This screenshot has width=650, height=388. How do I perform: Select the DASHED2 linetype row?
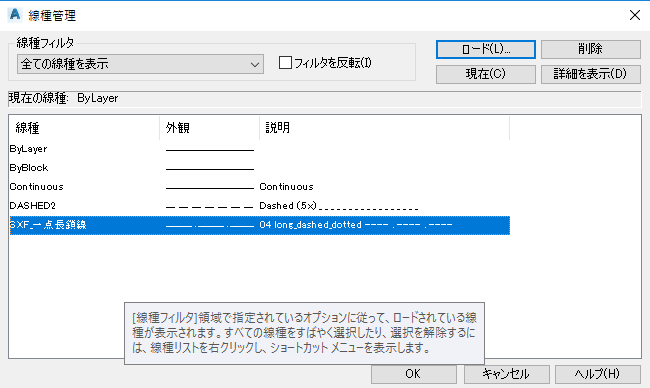pos(260,206)
